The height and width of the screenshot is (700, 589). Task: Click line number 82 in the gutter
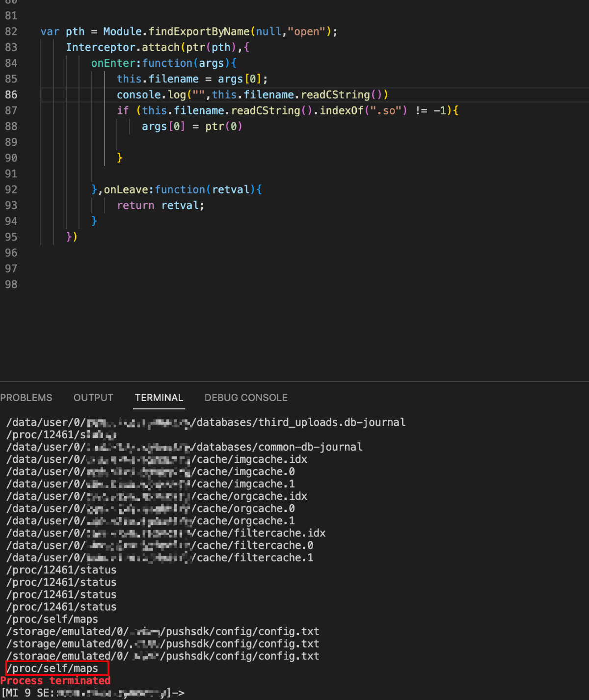pyautogui.click(x=11, y=31)
